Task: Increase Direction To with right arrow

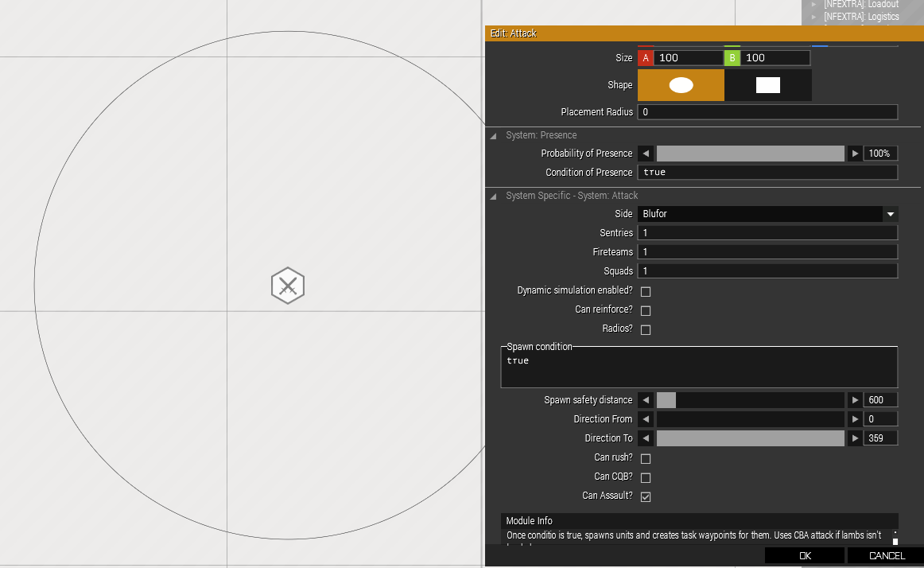Action: click(x=855, y=438)
